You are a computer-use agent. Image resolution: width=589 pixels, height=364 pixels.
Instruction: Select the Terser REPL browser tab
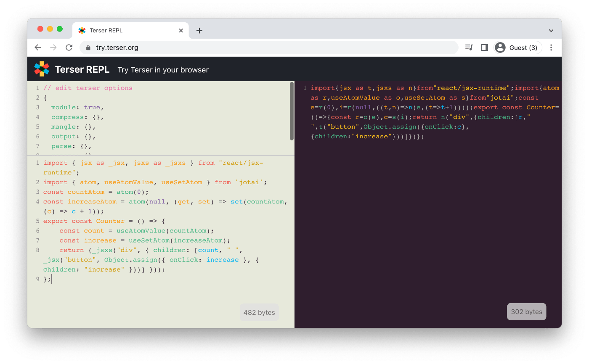(x=131, y=30)
